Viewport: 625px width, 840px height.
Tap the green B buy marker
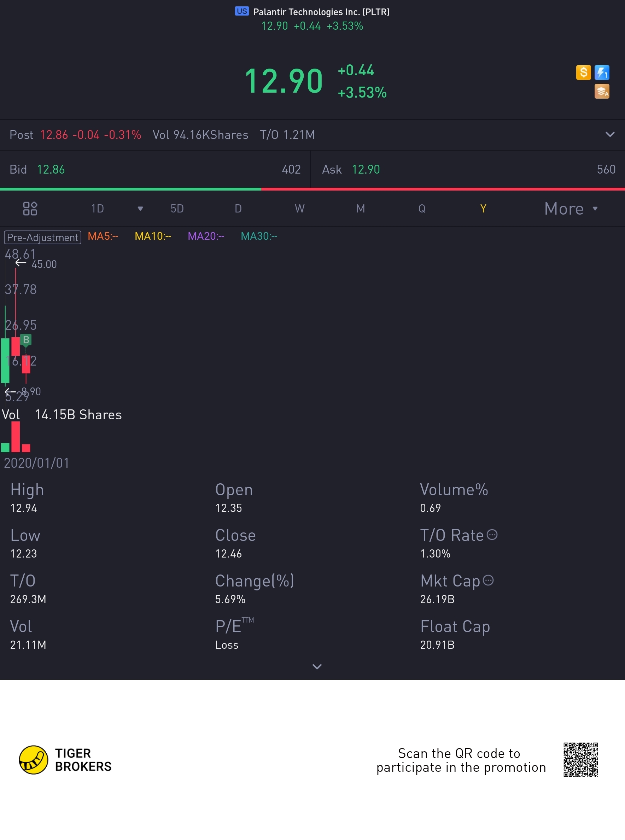(x=26, y=340)
